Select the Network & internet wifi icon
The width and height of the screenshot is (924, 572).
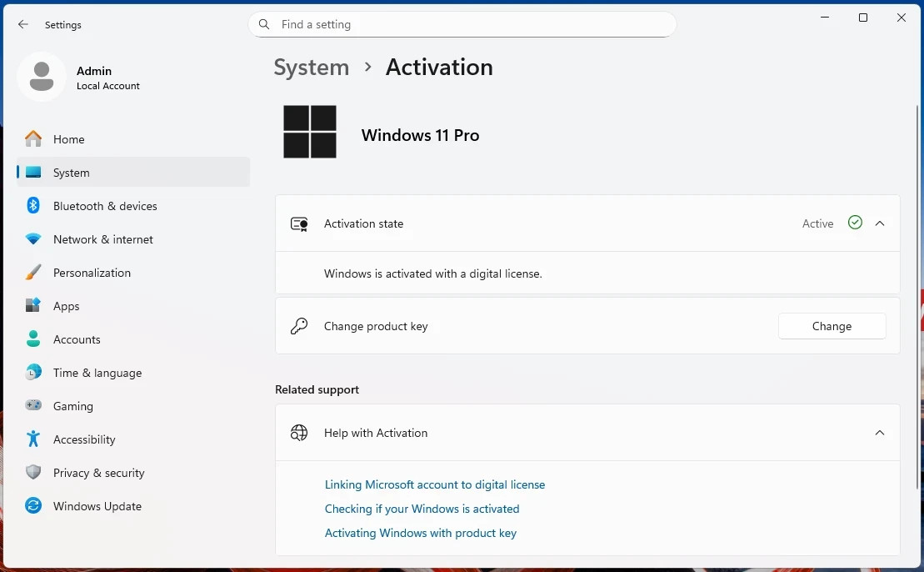pyautogui.click(x=33, y=239)
